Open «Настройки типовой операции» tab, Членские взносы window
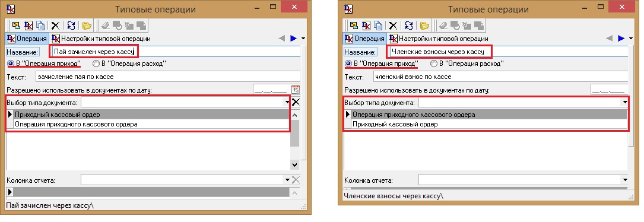Viewport: 644px width, 222px height. (439, 39)
